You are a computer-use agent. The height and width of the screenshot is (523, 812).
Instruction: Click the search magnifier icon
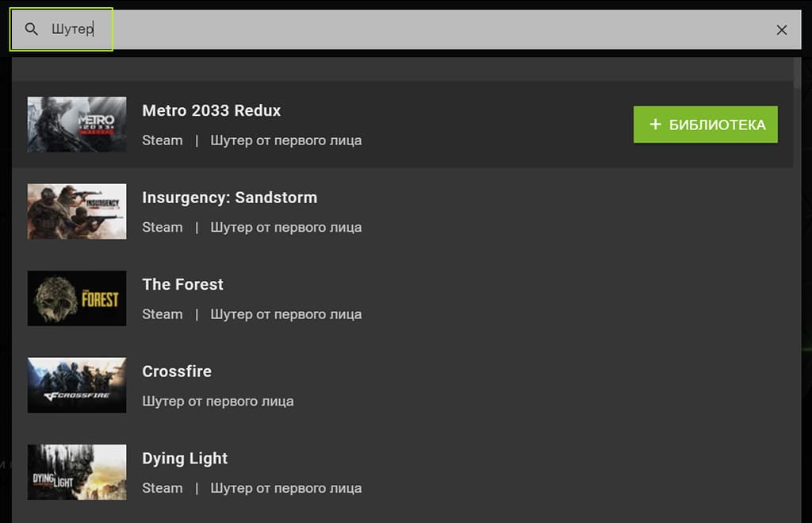pyautogui.click(x=31, y=29)
